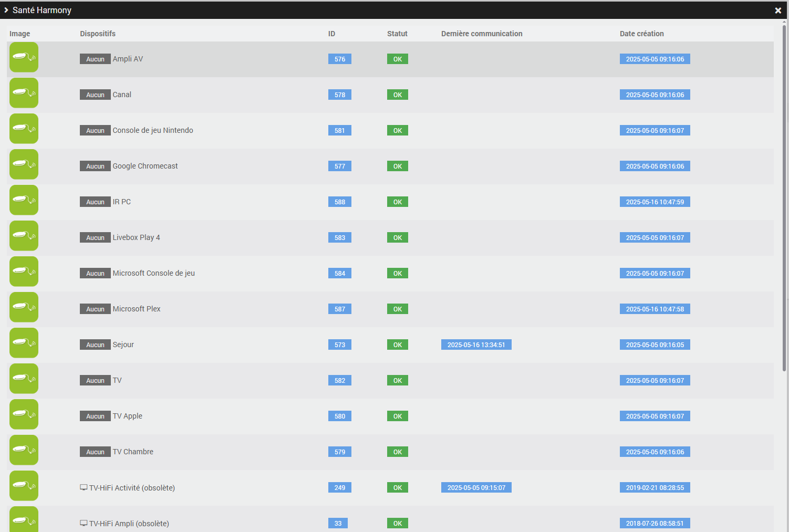The height and width of the screenshot is (532, 789).
Task: Open the Google Chromecast device link
Action: coord(145,166)
